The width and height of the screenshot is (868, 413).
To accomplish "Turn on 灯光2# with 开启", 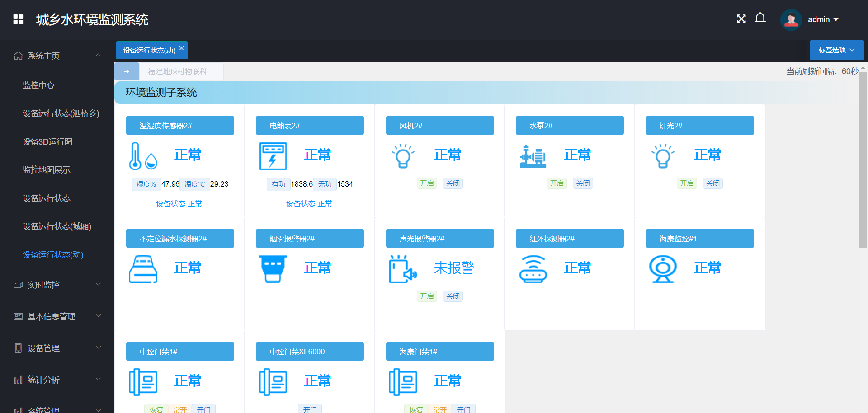I will 687,183.
